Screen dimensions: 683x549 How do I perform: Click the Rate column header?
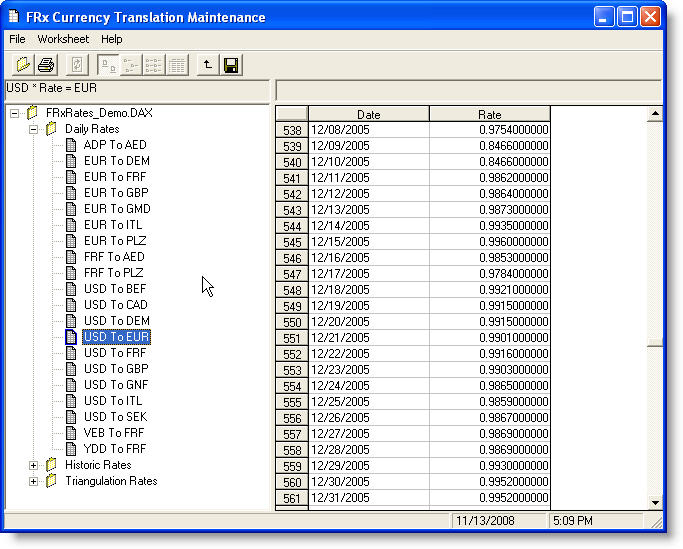pos(490,114)
